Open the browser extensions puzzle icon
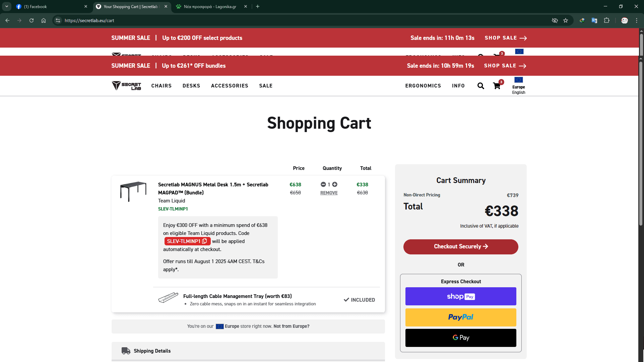644x362 pixels. pos(606,20)
